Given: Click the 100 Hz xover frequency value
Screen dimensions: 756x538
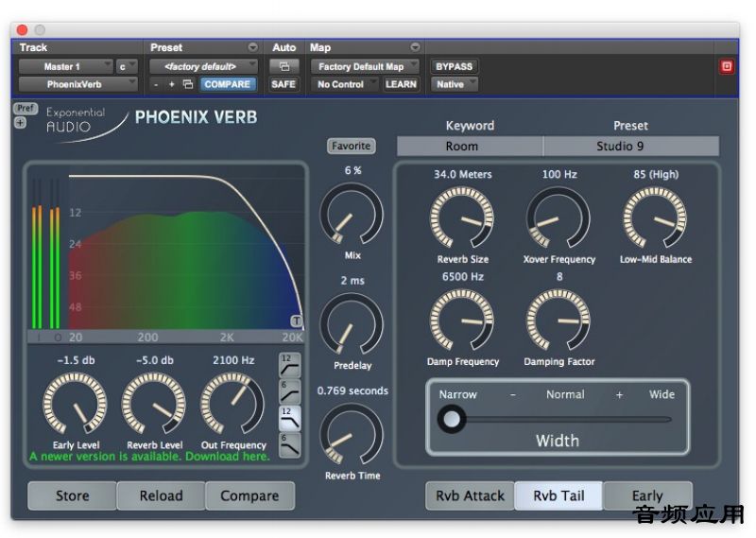Looking at the screenshot, I should (559, 174).
